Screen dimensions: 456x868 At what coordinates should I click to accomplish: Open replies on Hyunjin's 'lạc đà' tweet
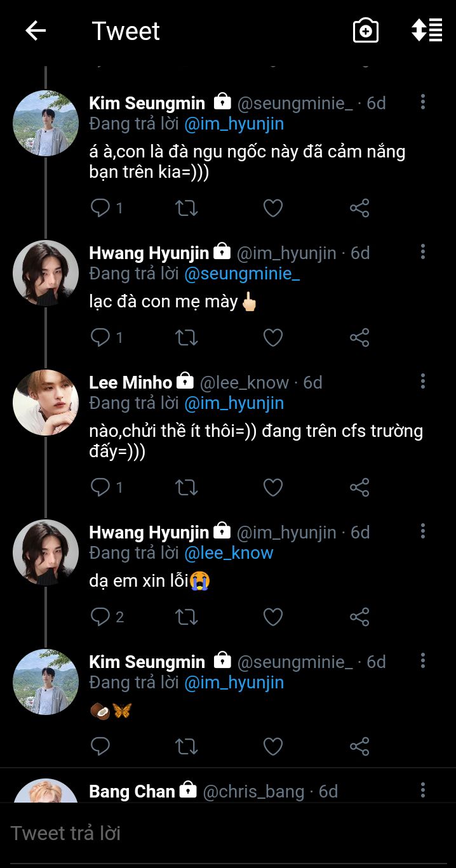pyautogui.click(x=100, y=337)
